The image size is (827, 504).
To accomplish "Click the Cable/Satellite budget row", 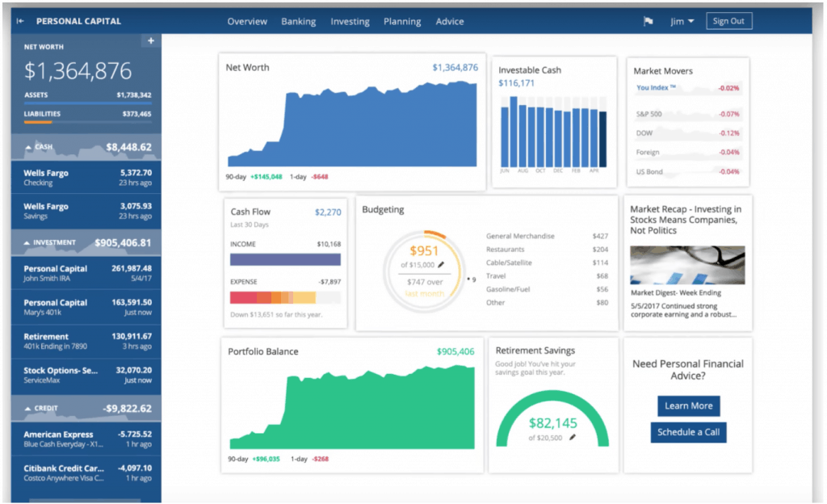I will pyautogui.click(x=547, y=262).
